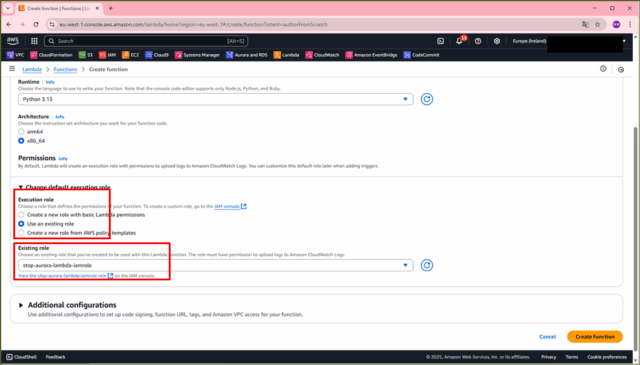
Task: Open CloudFormation favorite shortcut
Action: pyautogui.click(x=51, y=55)
